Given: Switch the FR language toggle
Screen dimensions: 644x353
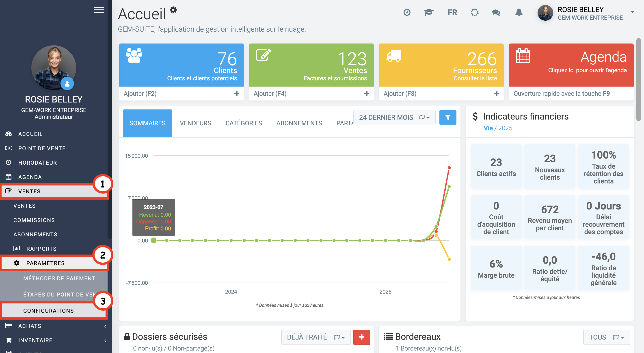Looking at the screenshot, I should pos(452,12).
